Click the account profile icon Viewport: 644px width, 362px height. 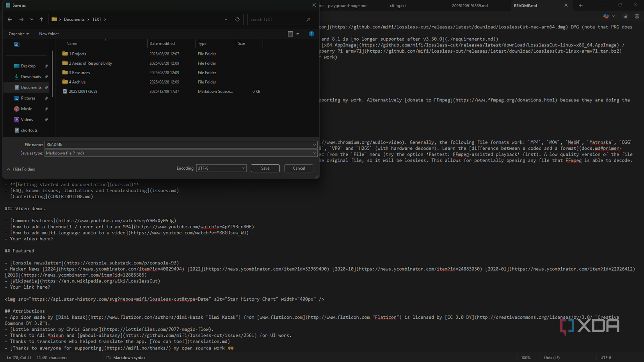tap(625, 16)
